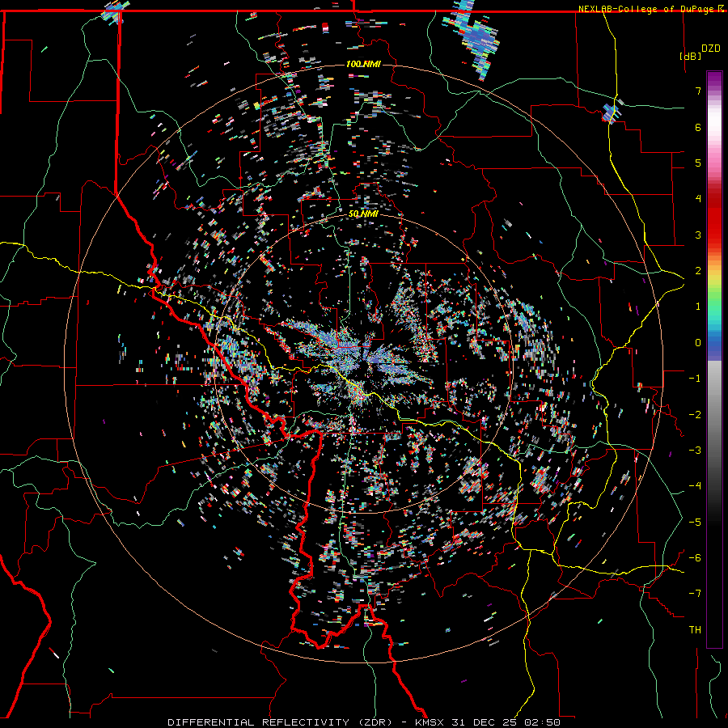Click the DZD legend heading
Screen dimensions: 728x728
point(711,49)
